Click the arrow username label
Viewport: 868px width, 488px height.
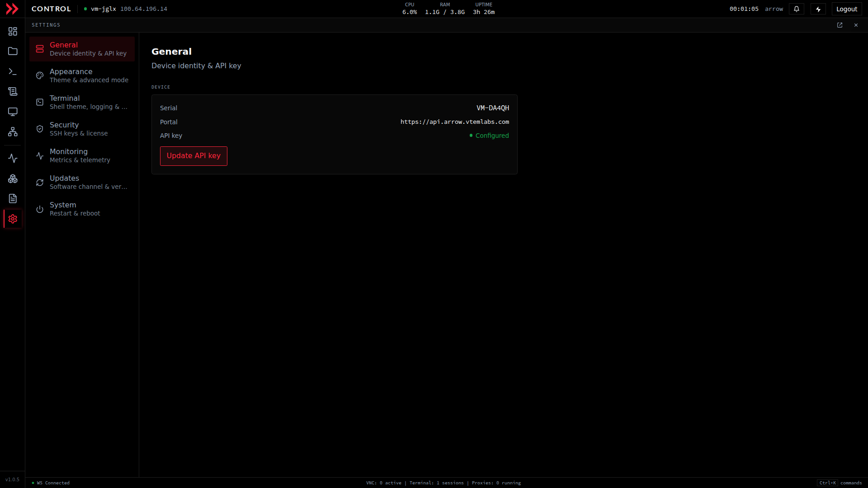[x=774, y=9]
